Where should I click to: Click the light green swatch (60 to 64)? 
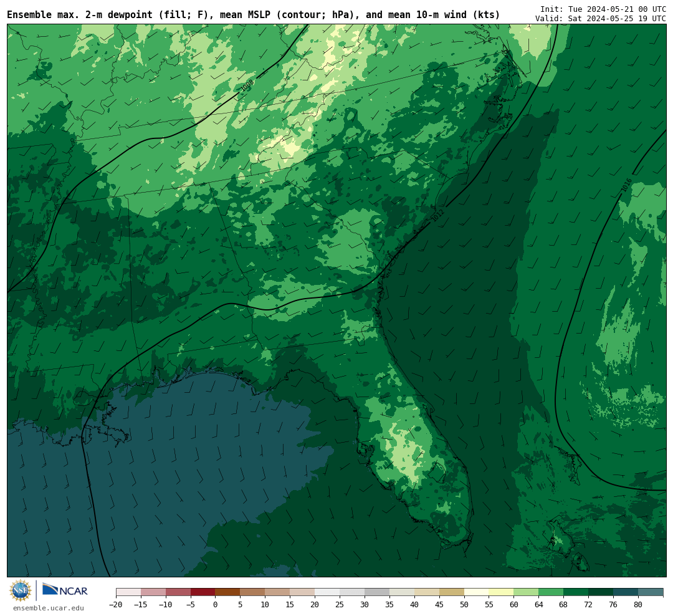(526, 592)
